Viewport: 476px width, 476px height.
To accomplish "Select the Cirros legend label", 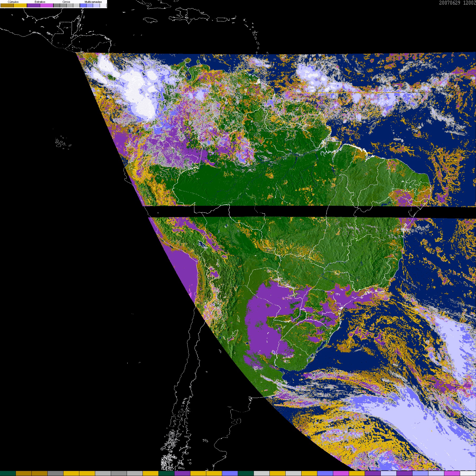I will click(x=66, y=2).
